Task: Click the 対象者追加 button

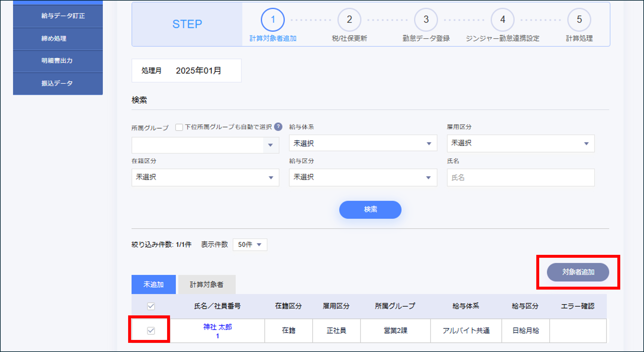Action: [x=578, y=272]
